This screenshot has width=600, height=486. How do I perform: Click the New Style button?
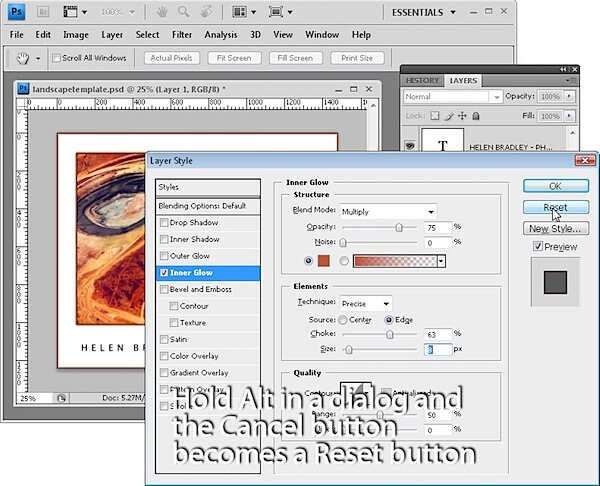click(556, 228)
